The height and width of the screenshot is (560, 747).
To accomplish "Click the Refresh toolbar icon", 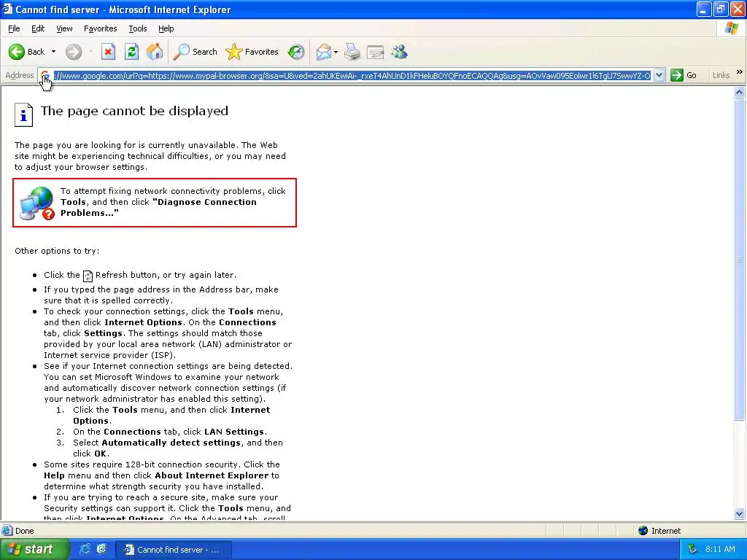I will click(x=131, y=52).
